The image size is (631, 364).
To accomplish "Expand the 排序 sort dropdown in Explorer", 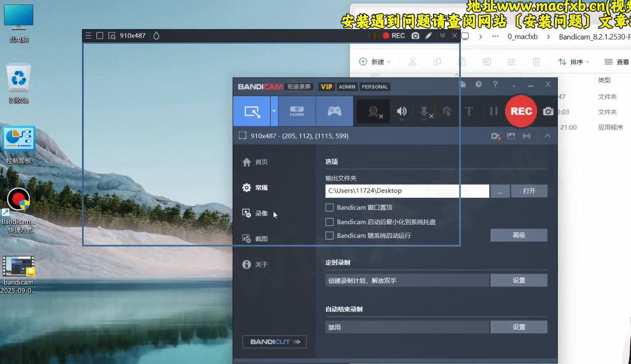I will coord(574,62).
